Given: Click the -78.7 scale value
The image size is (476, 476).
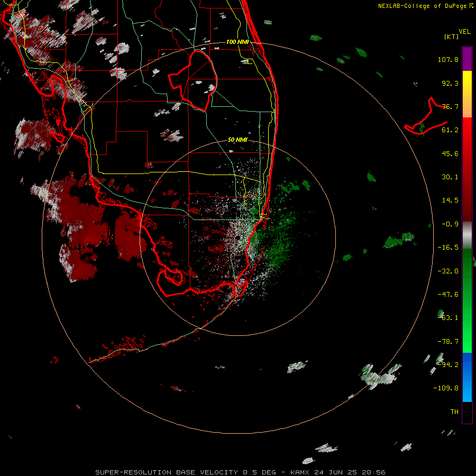Looking at the screenshot, I should coord(448,342).
